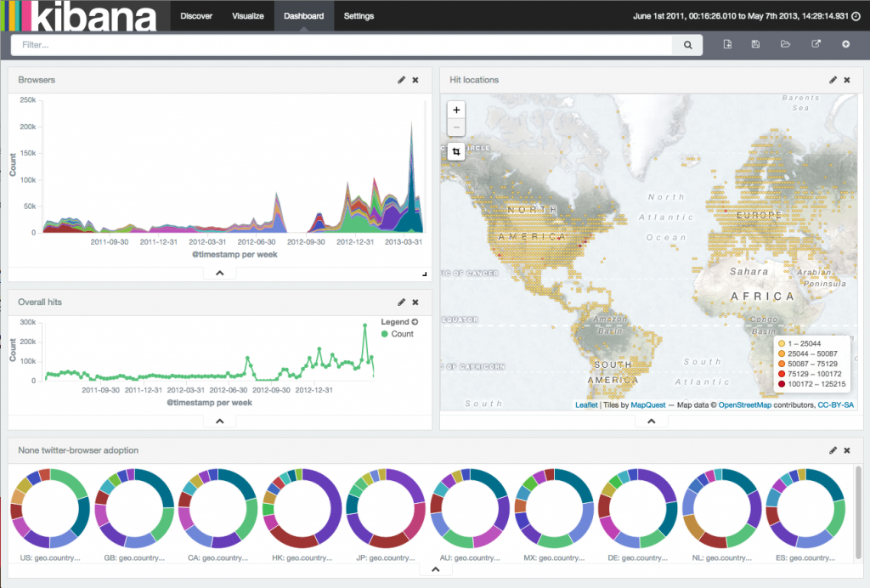The image size is (870, 588).
Task: Click the GB donut chart
Action: pyautogui.click(x=134, y=508)
